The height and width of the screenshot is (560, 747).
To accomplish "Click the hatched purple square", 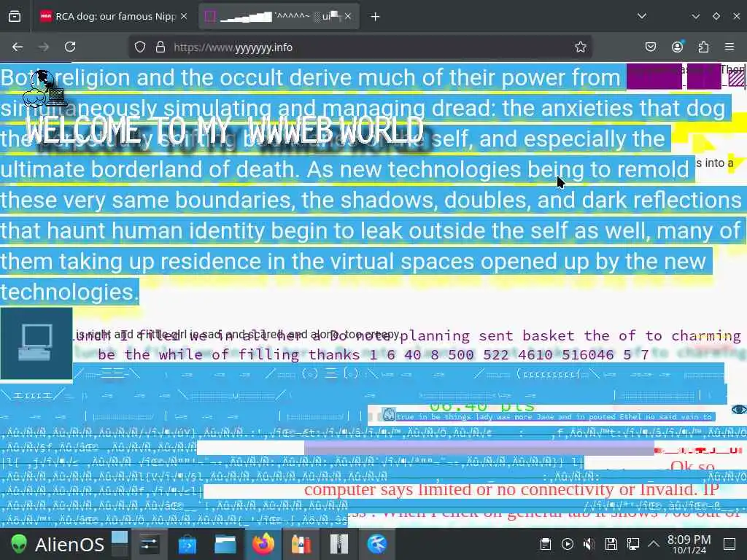I will (737, 78).
